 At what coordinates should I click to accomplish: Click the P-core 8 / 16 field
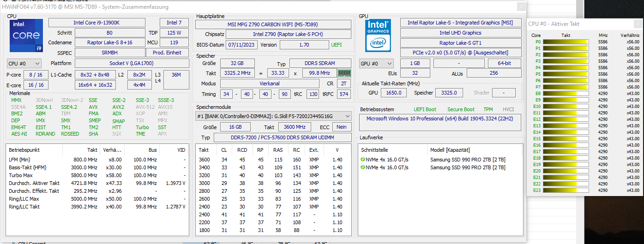coord(36,75)
